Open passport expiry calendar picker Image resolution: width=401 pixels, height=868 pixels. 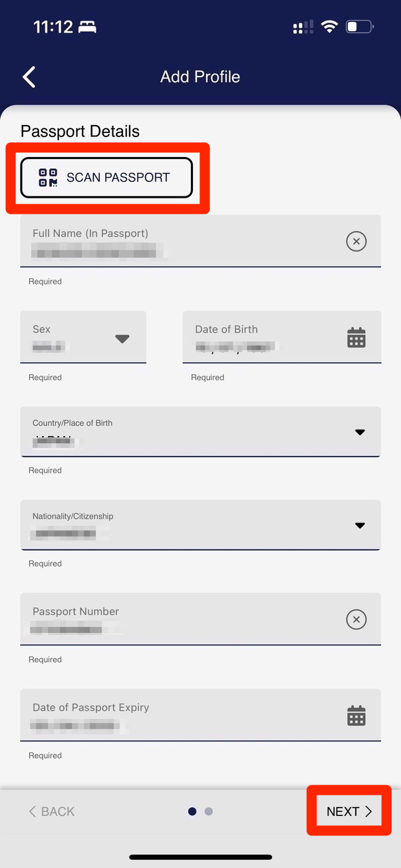356,716
